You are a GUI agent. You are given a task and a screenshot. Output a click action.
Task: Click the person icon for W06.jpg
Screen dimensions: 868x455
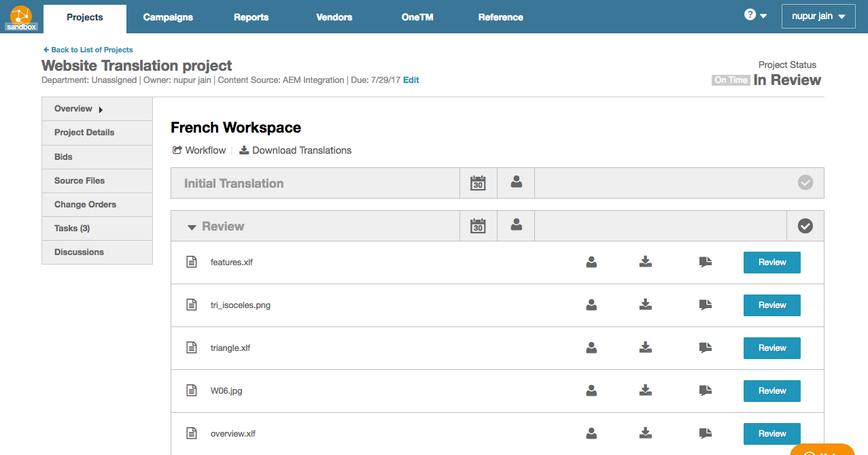click(591, 390)
